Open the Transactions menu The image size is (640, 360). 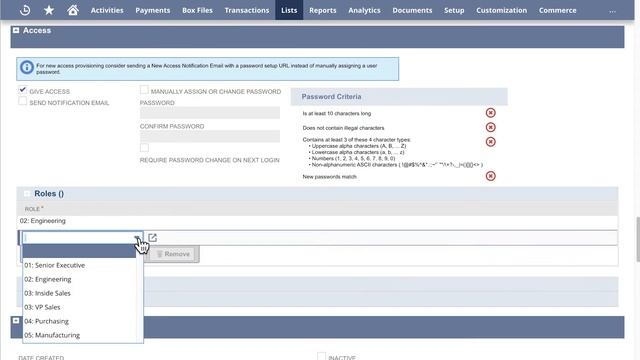pos(247,10)
